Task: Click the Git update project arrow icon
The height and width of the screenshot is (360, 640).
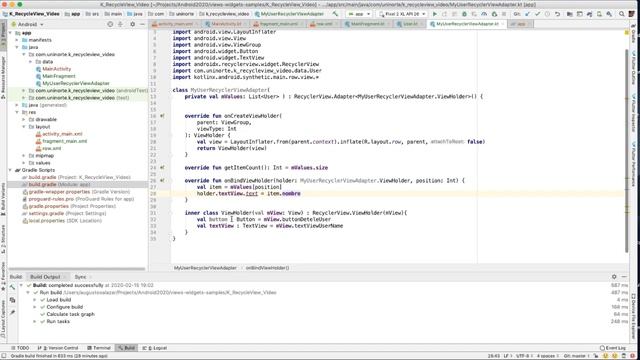Action: pyautogui.click(x=527, y=14)
